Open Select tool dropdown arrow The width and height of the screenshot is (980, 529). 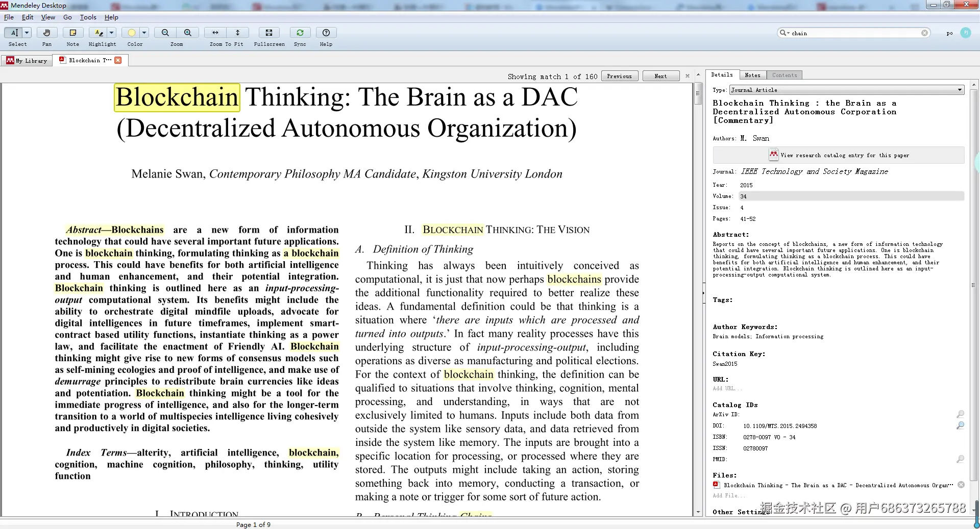tap(27, 33)
